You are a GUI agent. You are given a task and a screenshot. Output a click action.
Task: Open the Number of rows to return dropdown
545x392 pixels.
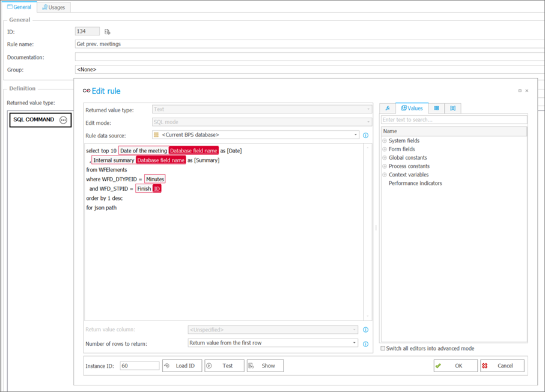[355, 343]
